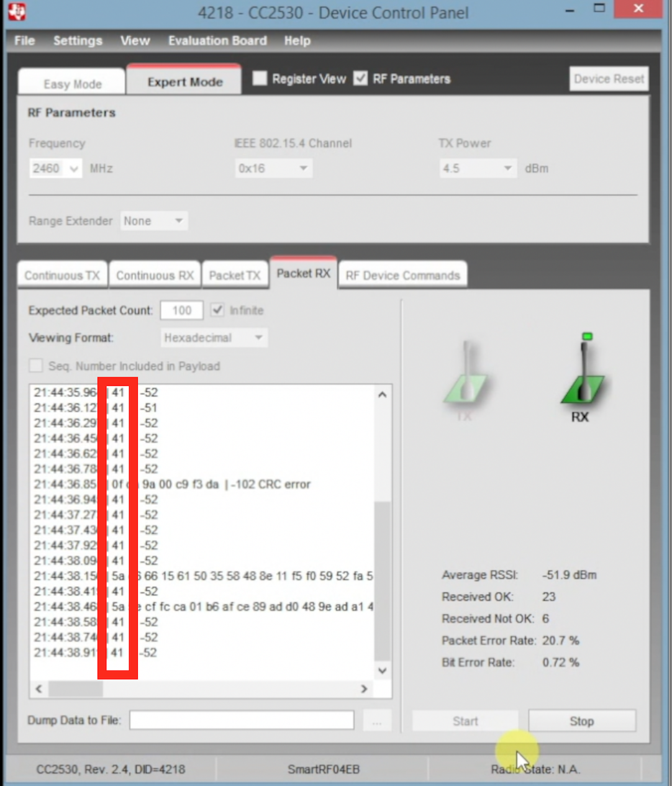Enable the Register View checkbox
Viewport: 672px width, 786px height.
coord(260,78)
